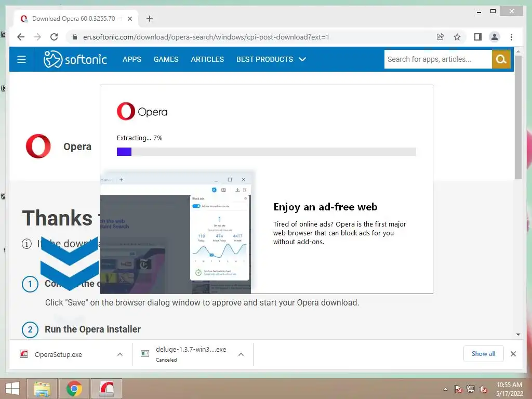
Task: Click the info icon beside download text
Action: click(26, 244)
